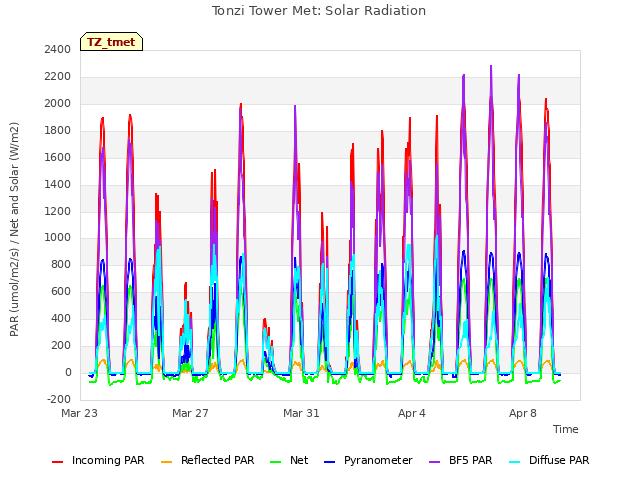Click the Mar 31 x-axis tick label
This screenshot has width=640, height=480.
(301, 413)
